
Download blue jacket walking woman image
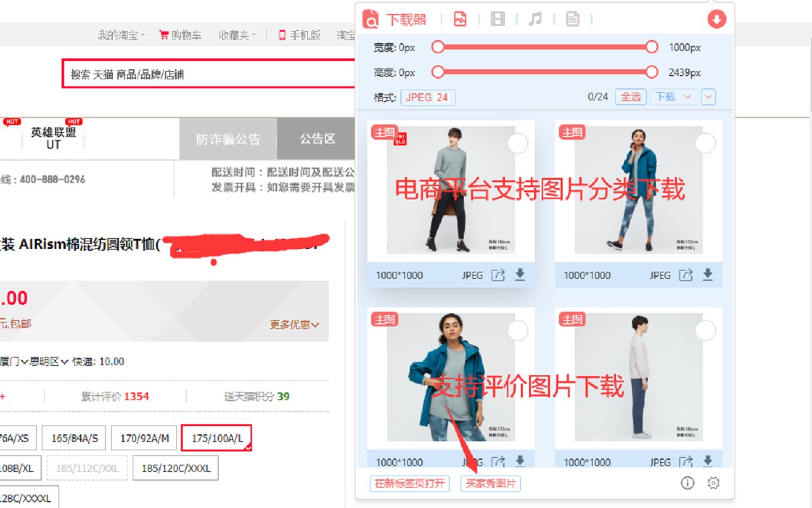[708, 274]
